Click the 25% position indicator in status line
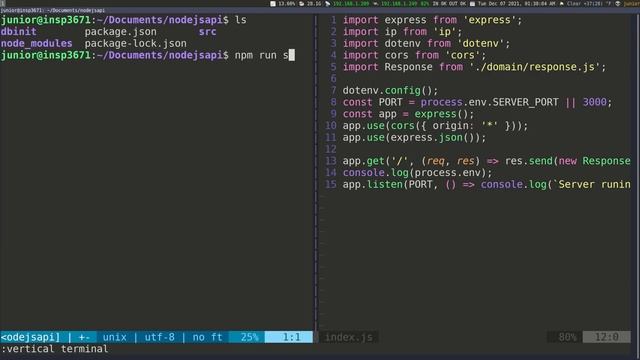640x360 pixels. [x=249, y=337]
